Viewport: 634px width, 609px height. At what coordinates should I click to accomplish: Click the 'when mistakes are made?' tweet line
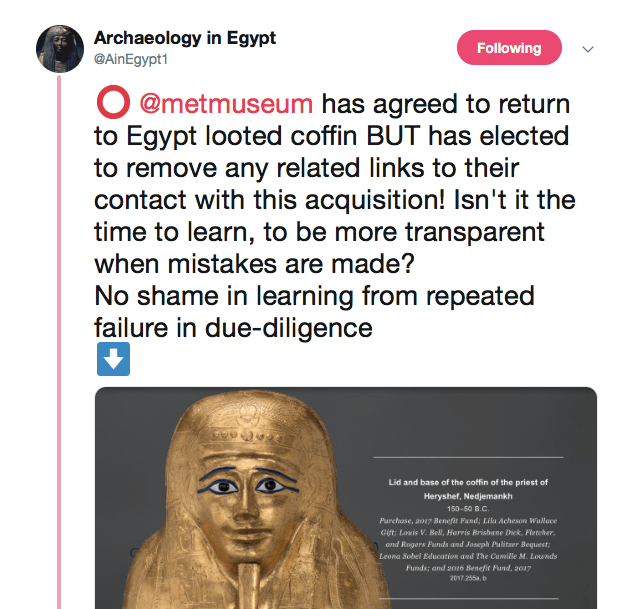pos(254,264)
